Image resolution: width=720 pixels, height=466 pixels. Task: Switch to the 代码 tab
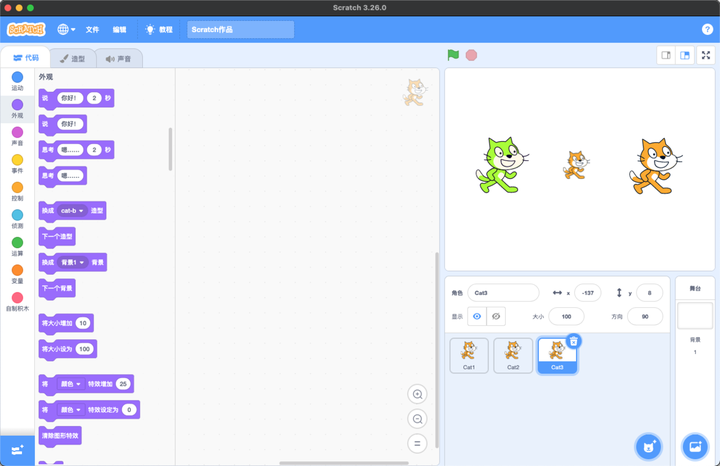tap(26, 58)
